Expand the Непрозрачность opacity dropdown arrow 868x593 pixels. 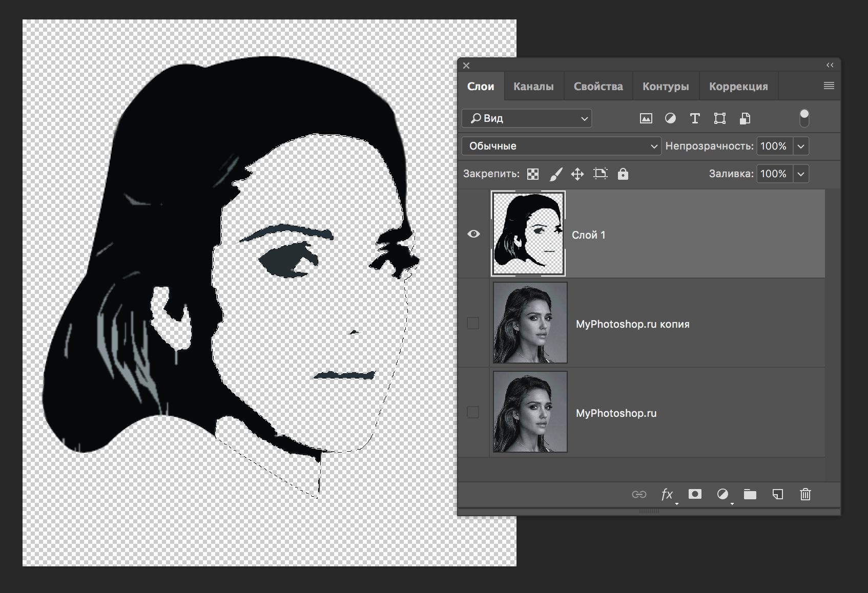coord(801,146)
